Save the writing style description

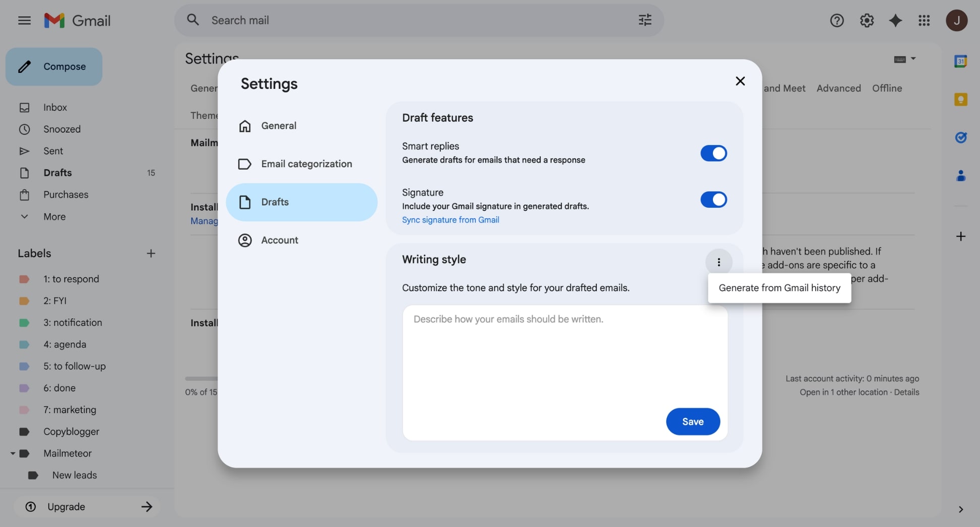click(x=693, y=421)
